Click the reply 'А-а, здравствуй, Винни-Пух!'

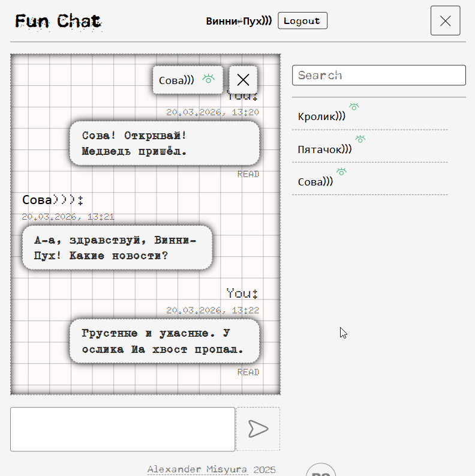coord(117,248)
